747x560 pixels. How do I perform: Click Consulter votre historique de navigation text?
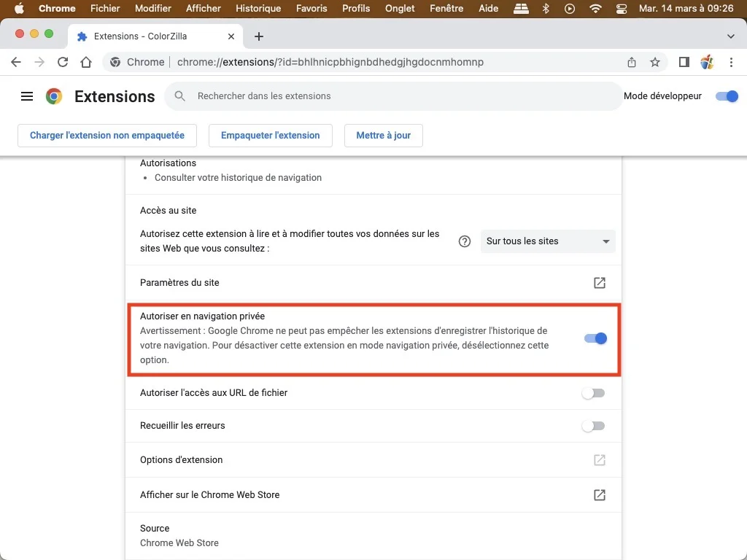click(238, 178)
